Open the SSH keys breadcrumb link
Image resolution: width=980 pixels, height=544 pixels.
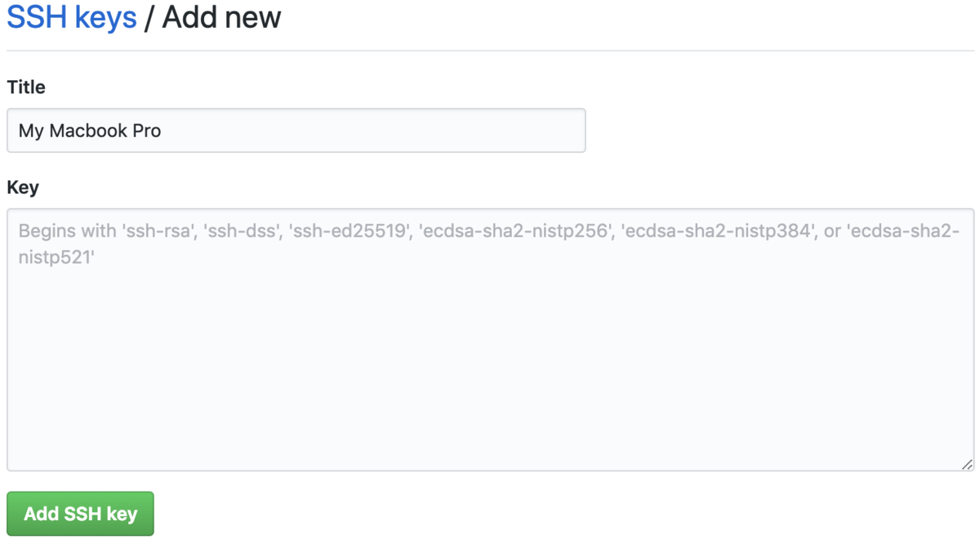(72, 16)
